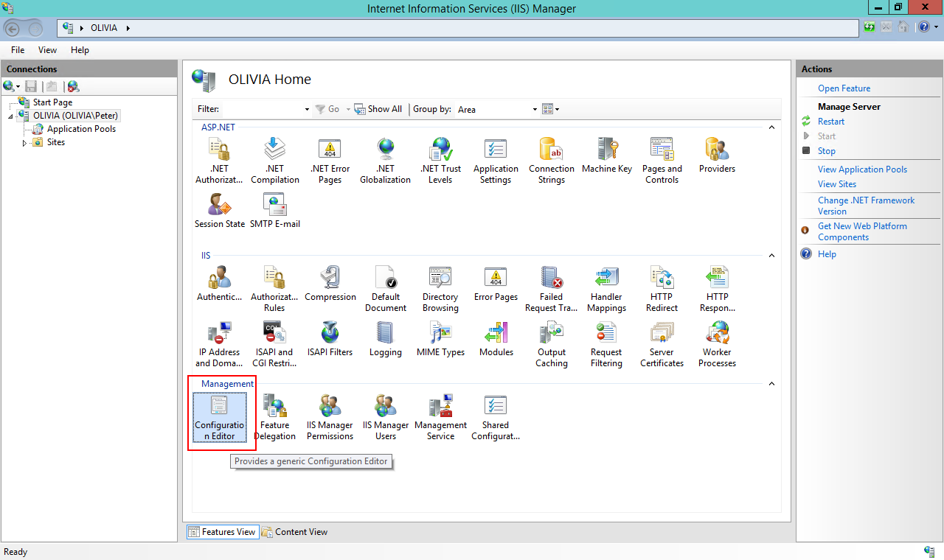The image size is (944, 560).
Task: Open the View menu
Action: [x=47, y=50]
